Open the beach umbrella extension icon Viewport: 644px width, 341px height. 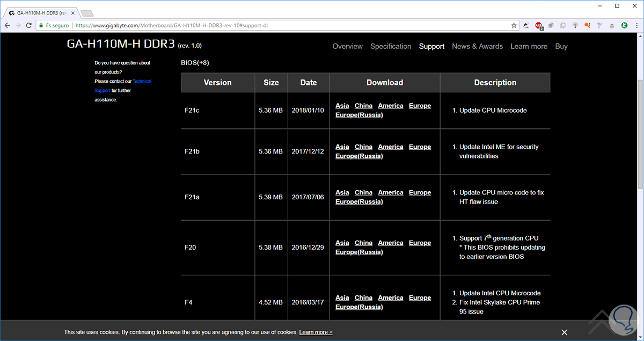click(526, 25)
